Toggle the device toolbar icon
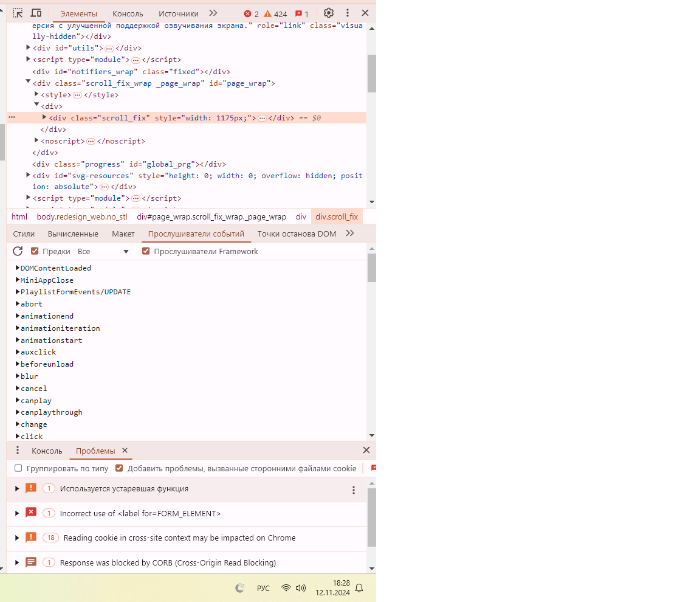The image size is (700, 602). pyautogui.click(x=36, y=13)
